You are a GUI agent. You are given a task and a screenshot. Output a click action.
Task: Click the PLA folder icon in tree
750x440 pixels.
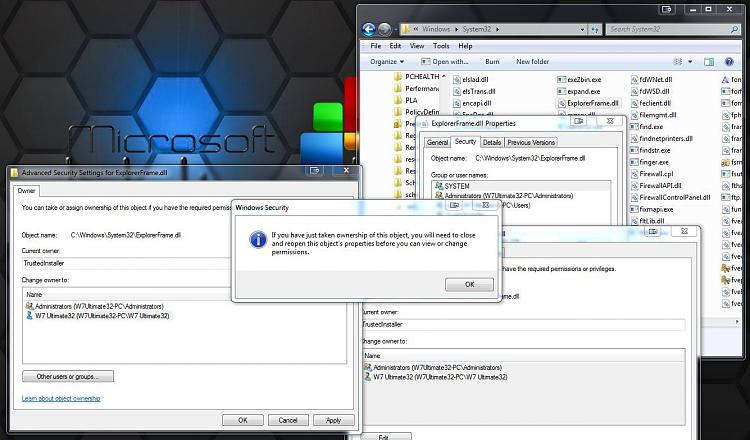coord(398,100)
